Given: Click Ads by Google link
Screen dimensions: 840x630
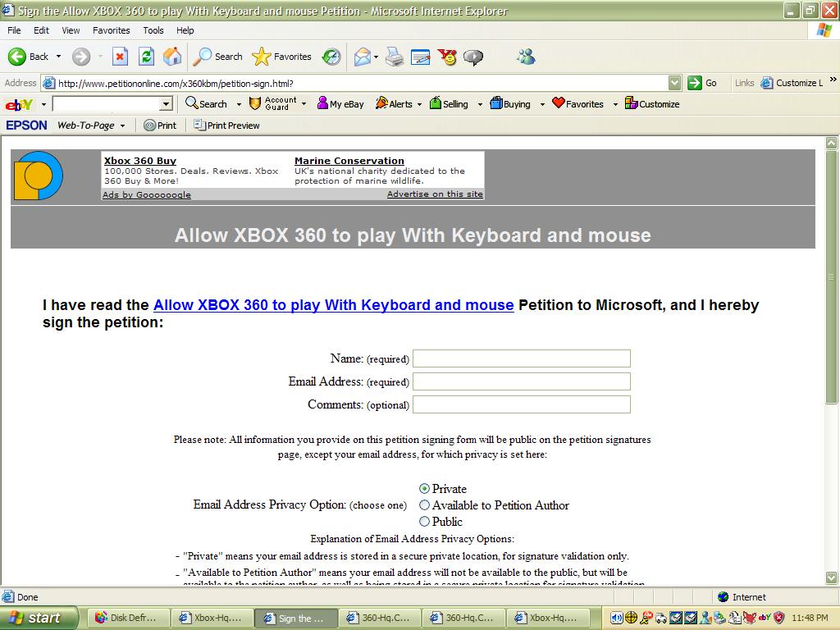Looking at the screenshot, I should click(147, 194).
